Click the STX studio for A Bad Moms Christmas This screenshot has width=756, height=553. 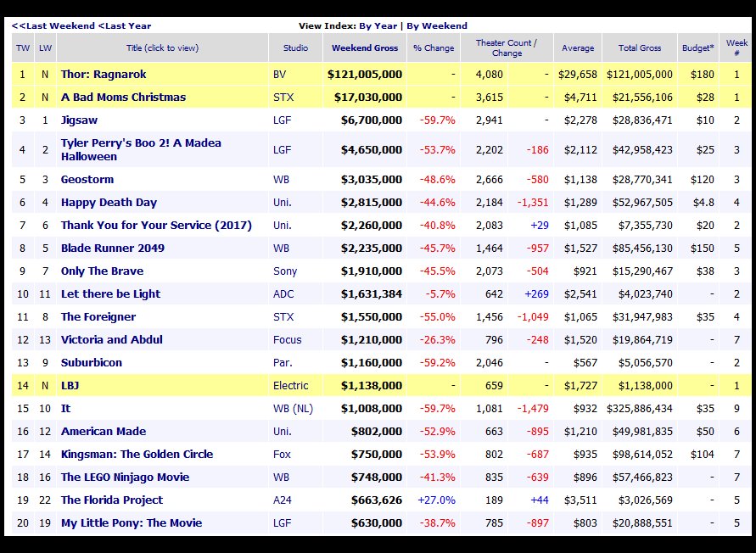283,97
